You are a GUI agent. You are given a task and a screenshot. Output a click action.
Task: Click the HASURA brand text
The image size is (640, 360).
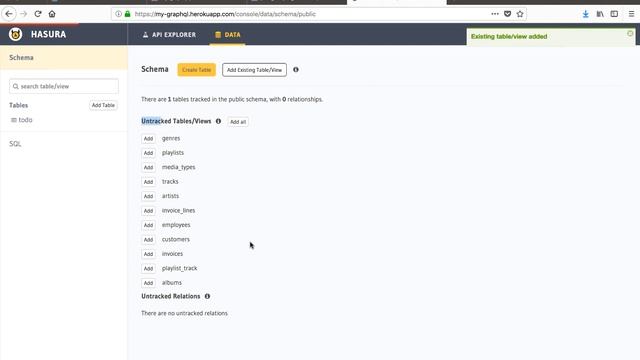pyautogui.click(x=49, y=34)
